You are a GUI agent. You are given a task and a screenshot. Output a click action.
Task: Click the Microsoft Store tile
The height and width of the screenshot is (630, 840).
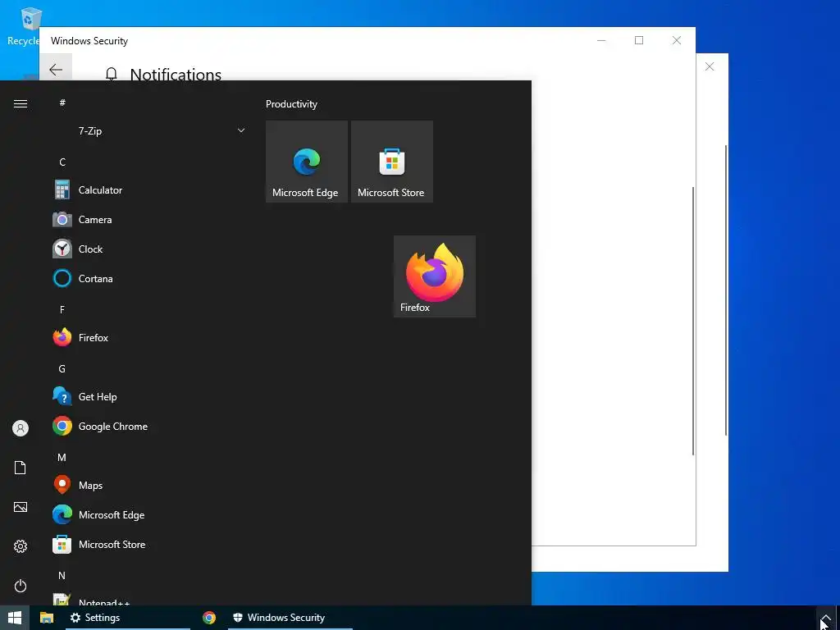[391, 162]
